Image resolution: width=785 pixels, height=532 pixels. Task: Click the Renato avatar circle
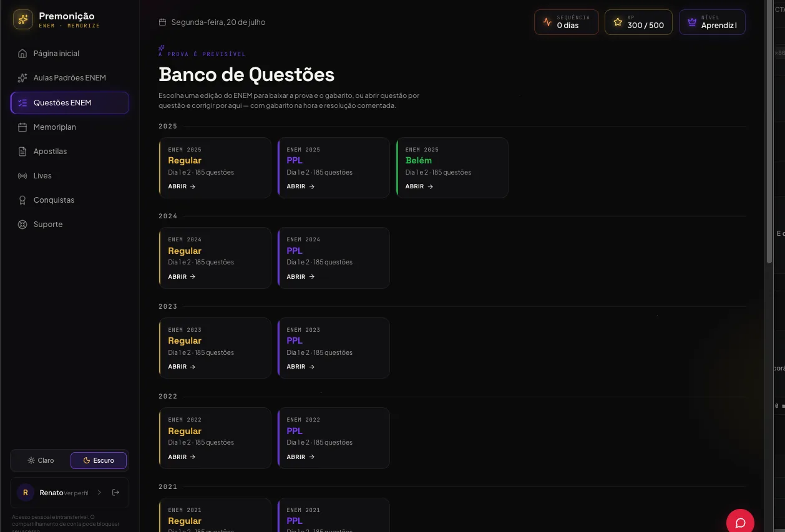(26, 493)
